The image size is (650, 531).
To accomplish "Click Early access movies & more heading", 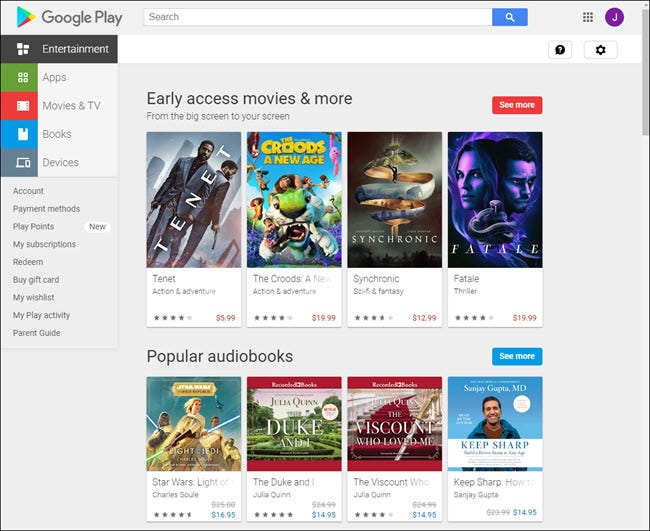I will tap(250, 99).
